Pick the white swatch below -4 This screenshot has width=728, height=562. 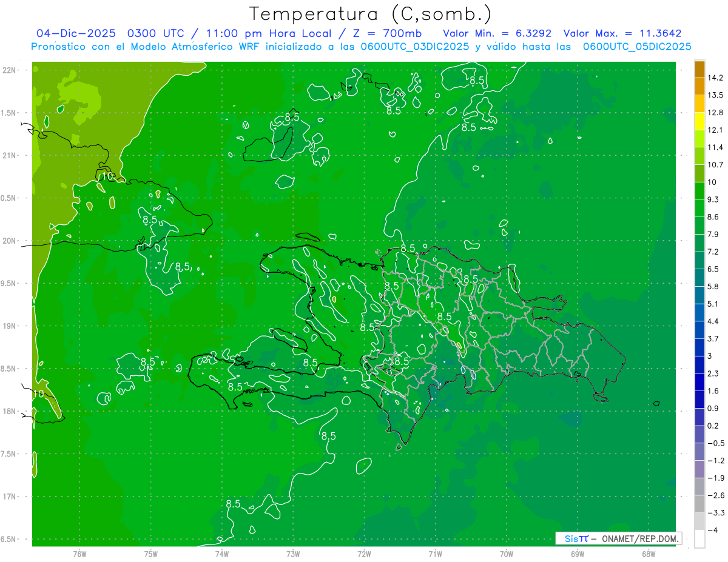click(x=699, y=539)
